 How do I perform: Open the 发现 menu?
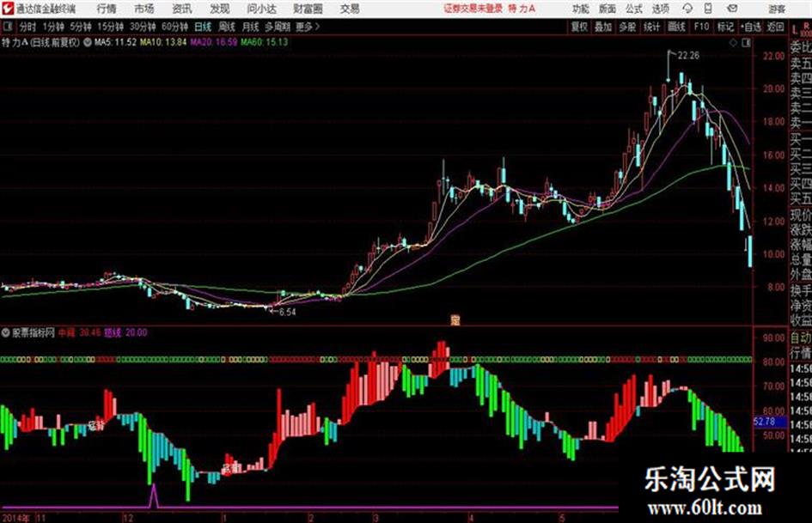point(219,9)
